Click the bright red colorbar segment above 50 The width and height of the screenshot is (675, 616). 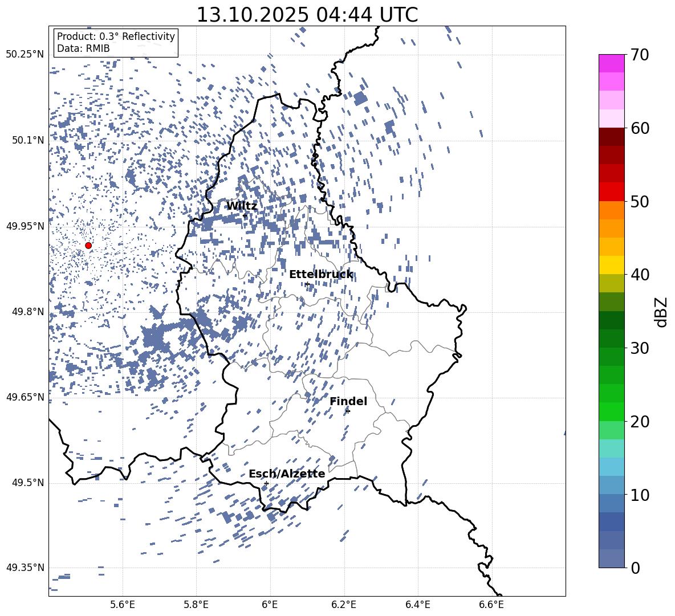pyautogui.click(x=612, y=192)
